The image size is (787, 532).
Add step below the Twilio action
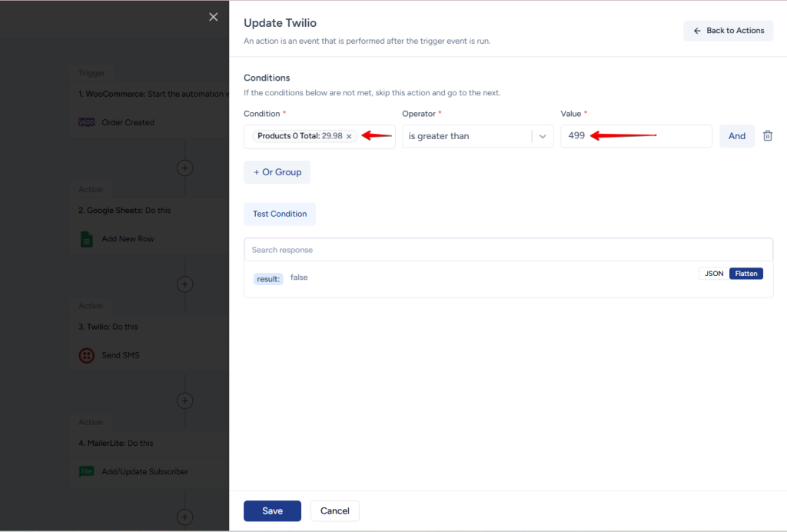coord(184,401)
